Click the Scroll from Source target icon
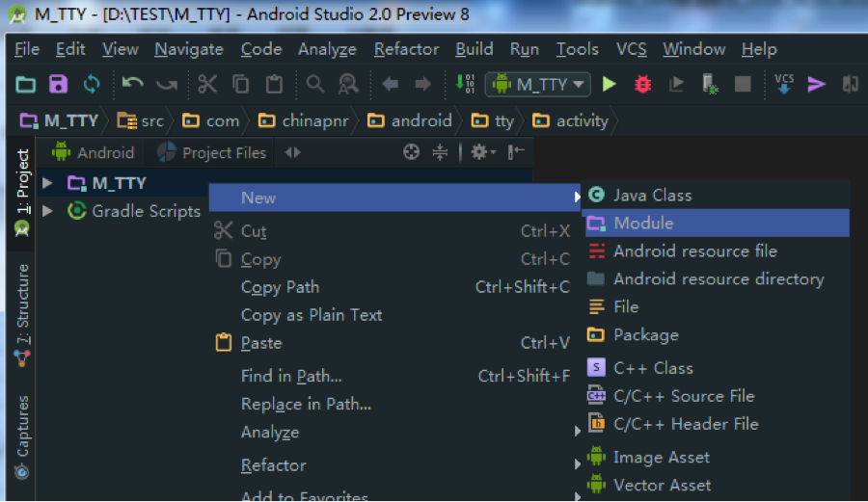The height and width of the screenshot is (502, 868). [412, 152]
